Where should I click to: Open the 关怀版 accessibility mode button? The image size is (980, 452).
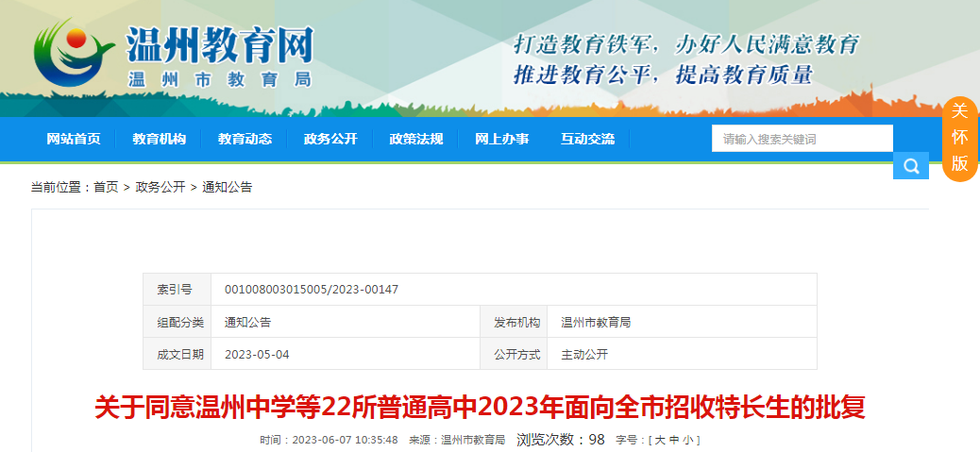click(959, 139)
